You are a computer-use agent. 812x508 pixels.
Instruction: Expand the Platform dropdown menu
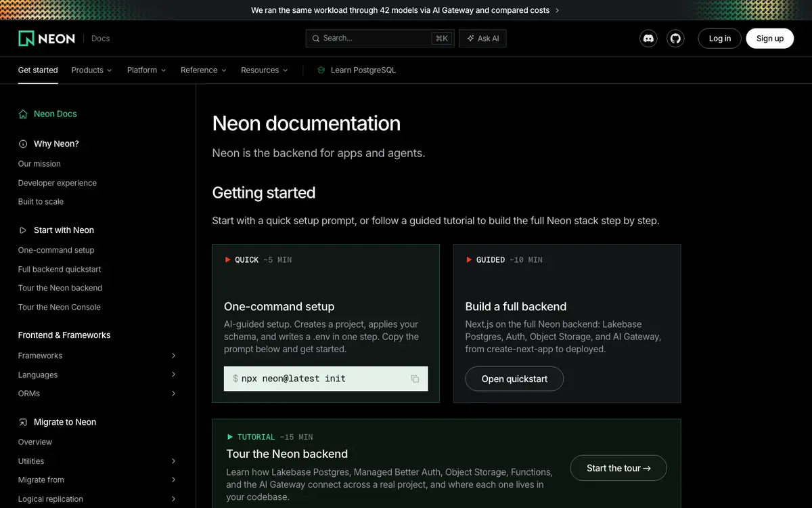(x=146, y=70)
